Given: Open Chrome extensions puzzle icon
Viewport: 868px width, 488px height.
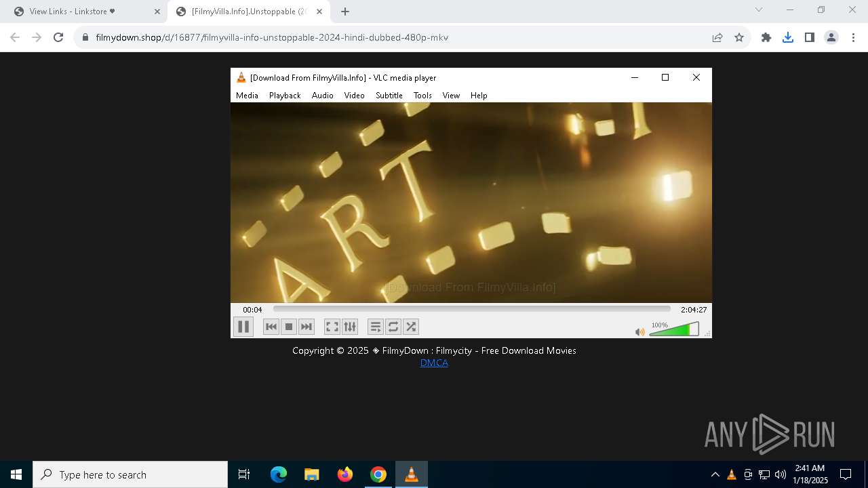Looking at the screenshot, I should [x=766, y=37].
